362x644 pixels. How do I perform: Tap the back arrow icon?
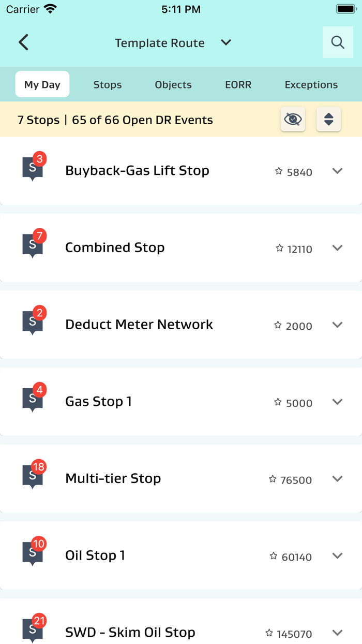coord(23,42)
